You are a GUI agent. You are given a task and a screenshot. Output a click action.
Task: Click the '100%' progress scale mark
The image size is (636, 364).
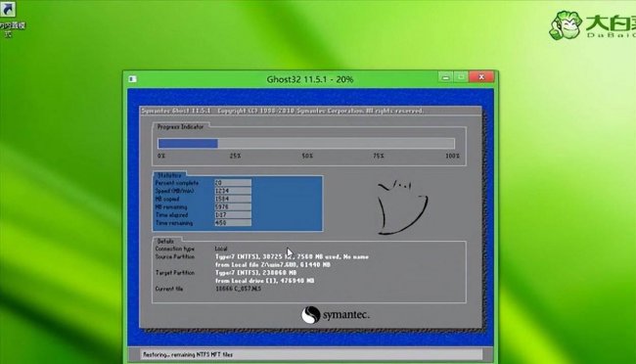452,156
